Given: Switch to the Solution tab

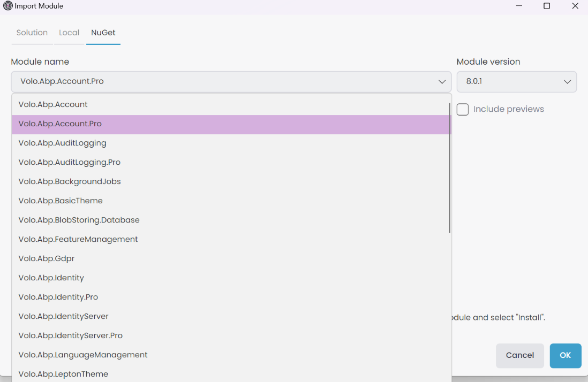Looking at the screenshot, I should pos(32,33).
